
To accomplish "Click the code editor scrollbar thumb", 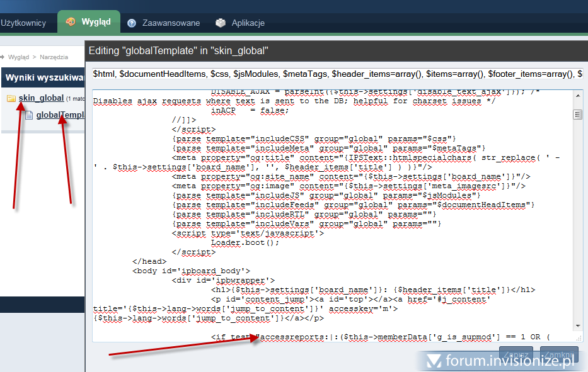I will pos(577,115).
